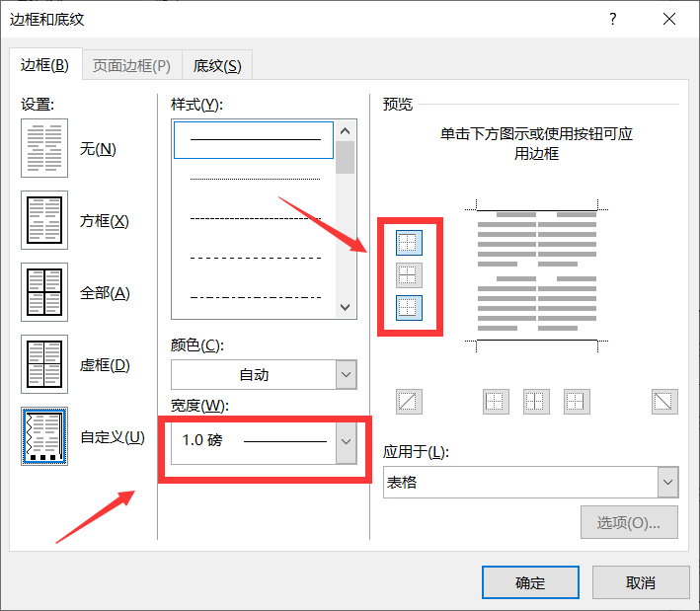Confirm with the 确定 button
This screenshot has height=611, width=700.
click(x=530, y=582)
